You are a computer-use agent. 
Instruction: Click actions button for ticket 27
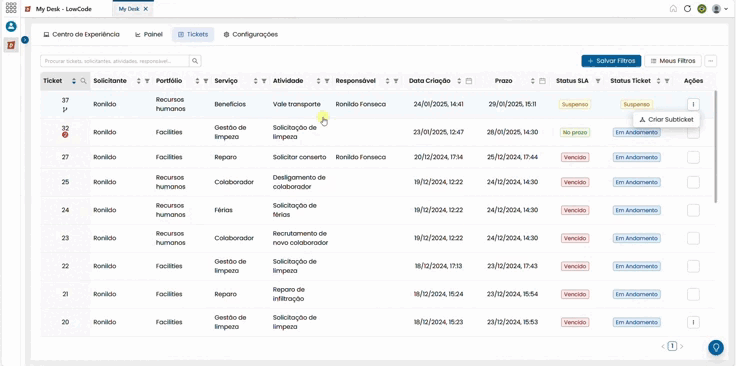pyautogui.click(x=693, y=157)
